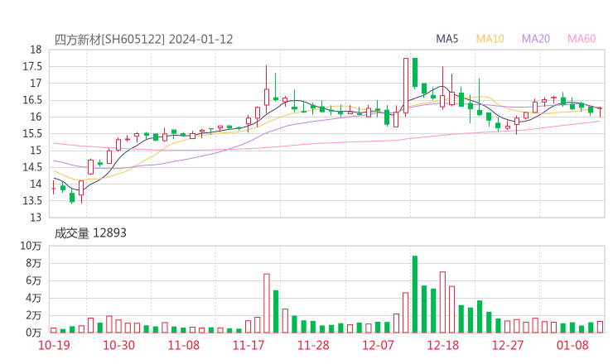The width and height of the screenshot is (613, 364).
Task: Click the 10-19 date axis label
Action: [54, 345]
